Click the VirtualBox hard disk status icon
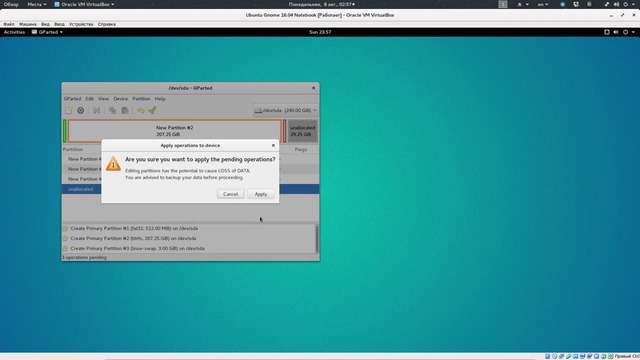Screen dimensions: 640x360 [547, 356]
